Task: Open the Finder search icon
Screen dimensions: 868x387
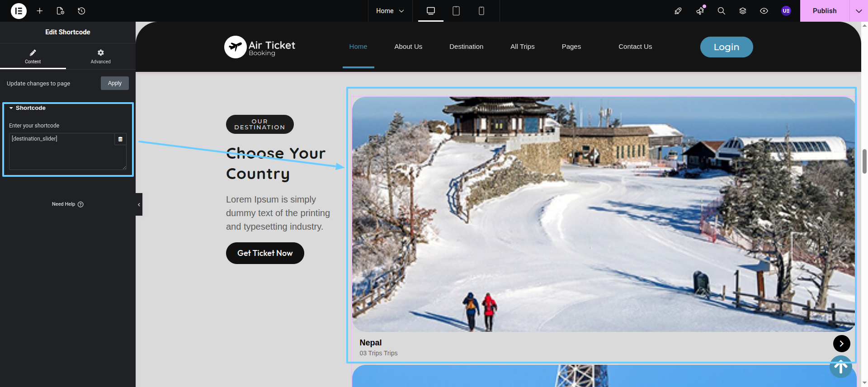Action: 721,11
